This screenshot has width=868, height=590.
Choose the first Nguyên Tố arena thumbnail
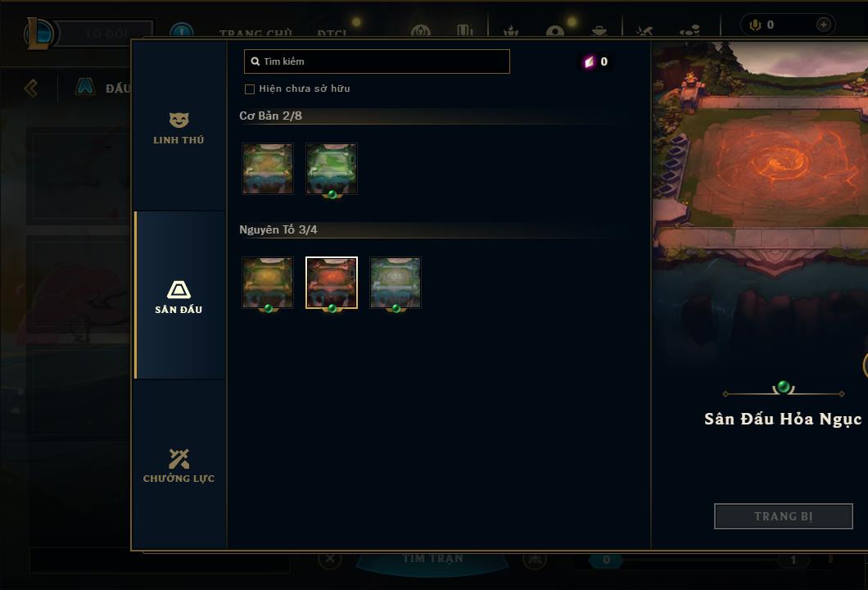coord(268,283)
